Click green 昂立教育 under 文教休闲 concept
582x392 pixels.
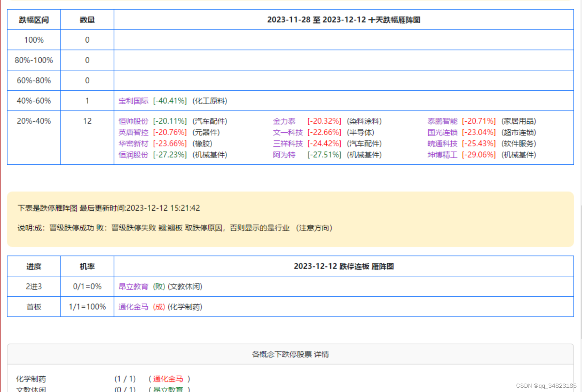coord(168,389)
